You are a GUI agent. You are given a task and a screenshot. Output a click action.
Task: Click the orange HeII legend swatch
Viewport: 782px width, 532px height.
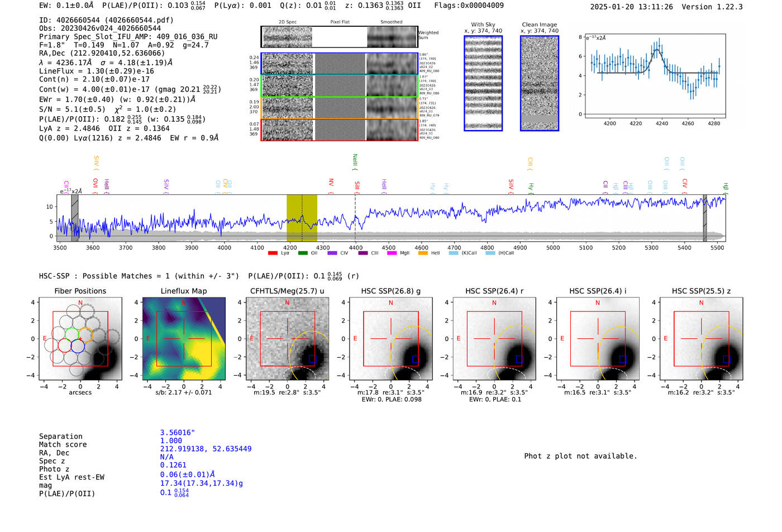[x=423, y=253]
